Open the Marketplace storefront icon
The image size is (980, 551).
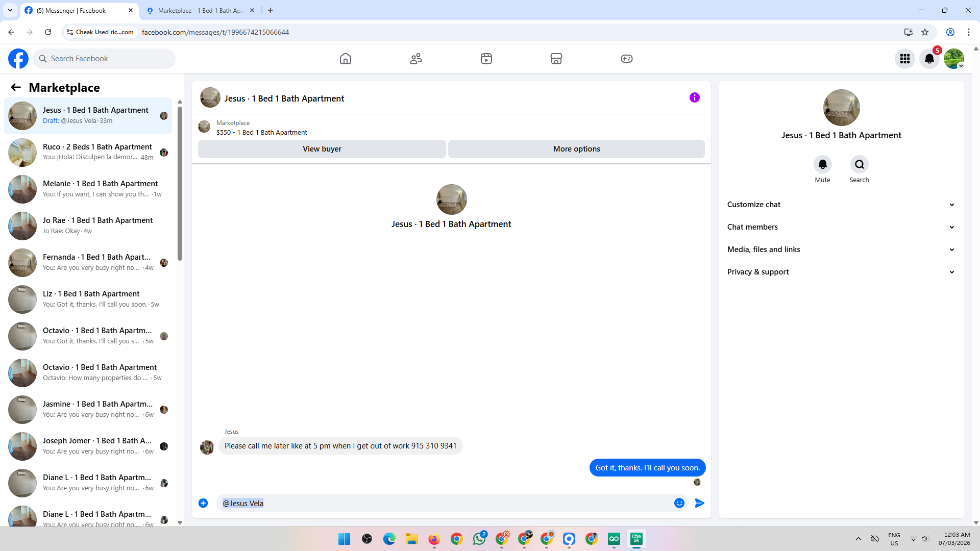pyautogui.click(x=556, y=59)
